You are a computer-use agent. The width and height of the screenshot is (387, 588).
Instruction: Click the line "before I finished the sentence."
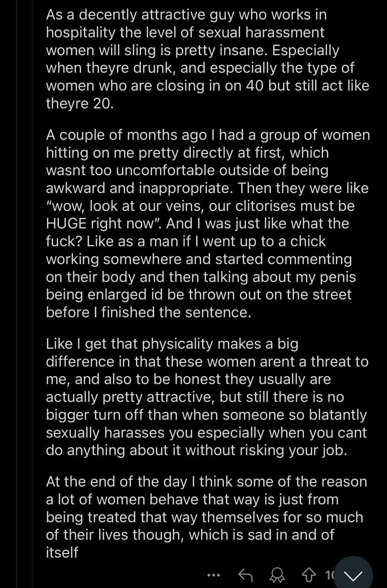pos(149,312)
